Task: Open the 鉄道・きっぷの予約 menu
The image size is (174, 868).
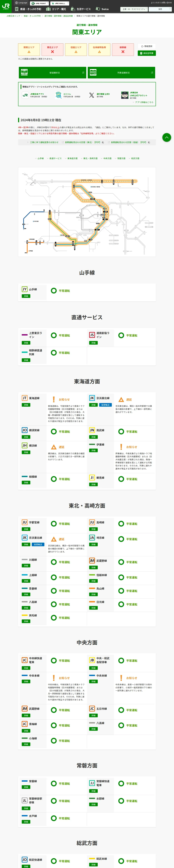Action: (x=28, y=9)
